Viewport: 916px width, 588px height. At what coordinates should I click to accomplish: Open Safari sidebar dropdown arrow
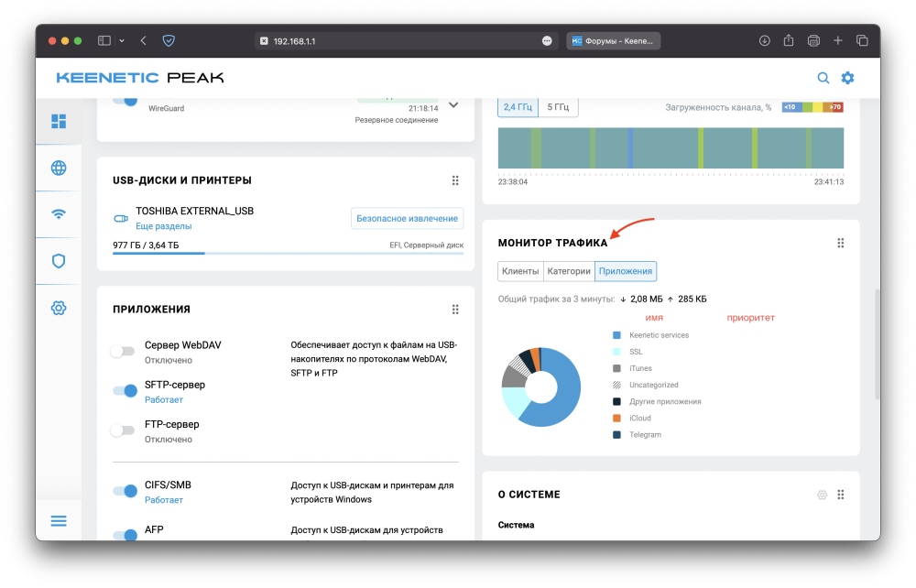click(122, 41)
